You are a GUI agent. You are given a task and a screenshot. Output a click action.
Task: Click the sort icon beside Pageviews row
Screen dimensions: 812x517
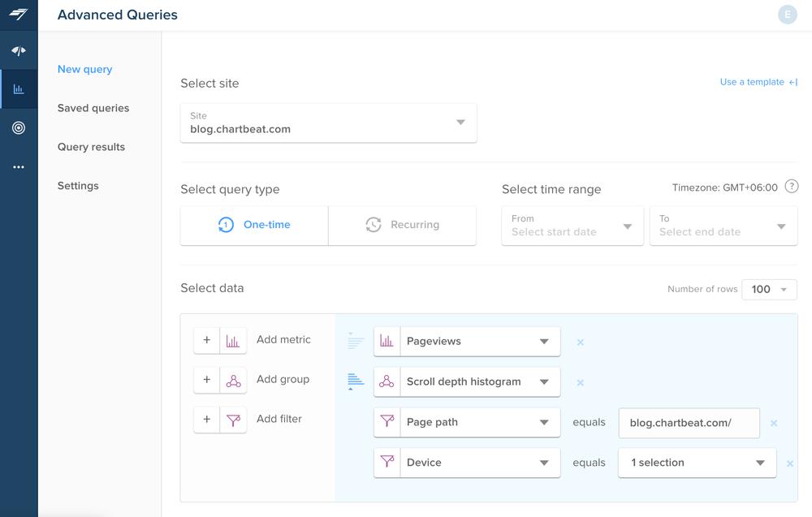click(x=356, y=341)
